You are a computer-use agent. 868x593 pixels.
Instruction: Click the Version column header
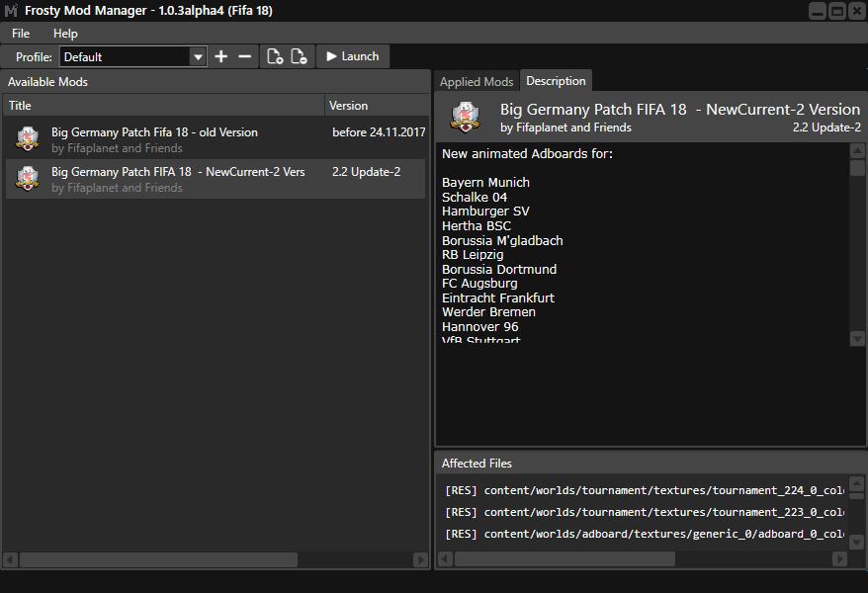point(377,105)
